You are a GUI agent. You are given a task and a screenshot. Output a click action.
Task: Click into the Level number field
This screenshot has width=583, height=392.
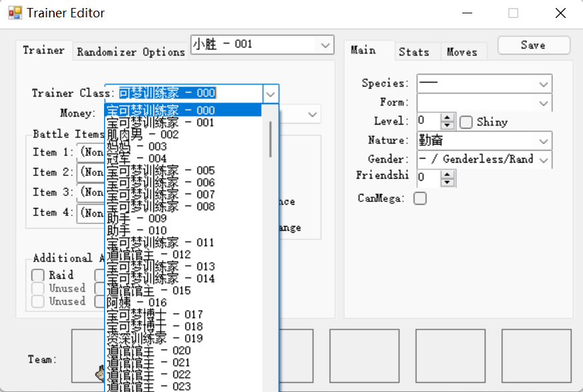(429, 121)
